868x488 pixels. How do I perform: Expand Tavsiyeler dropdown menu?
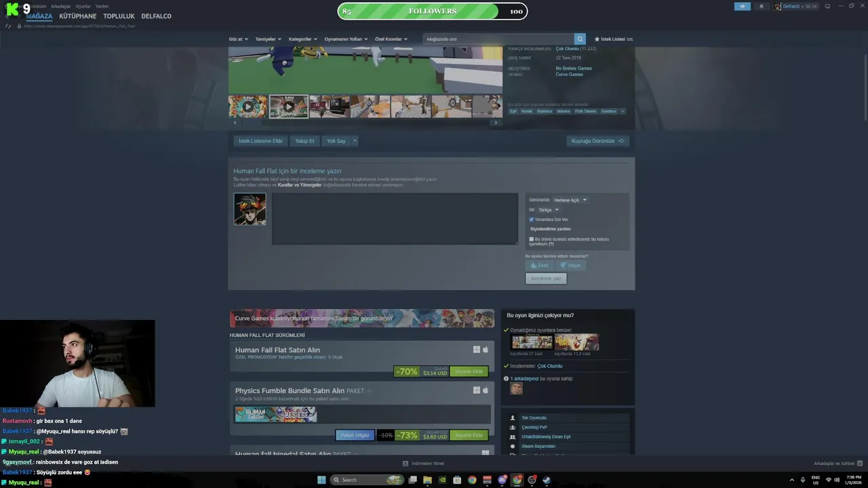point(268,39)
